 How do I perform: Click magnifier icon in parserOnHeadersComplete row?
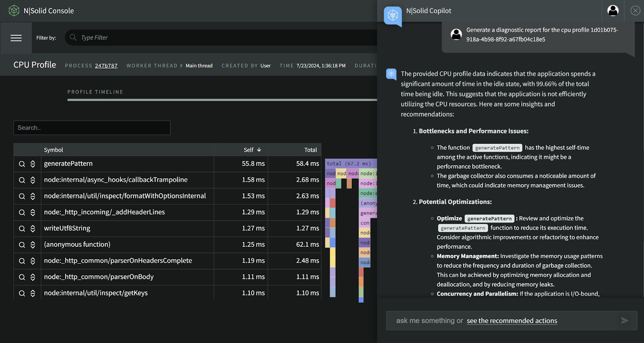pos(22,261)
